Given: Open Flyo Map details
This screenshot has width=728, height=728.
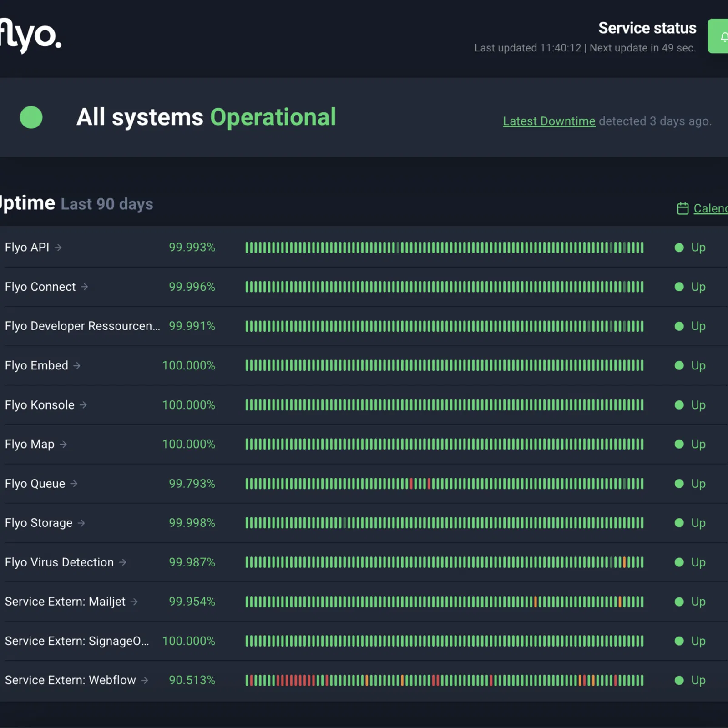Looking at the screenshot, I should tap(30, 444).
